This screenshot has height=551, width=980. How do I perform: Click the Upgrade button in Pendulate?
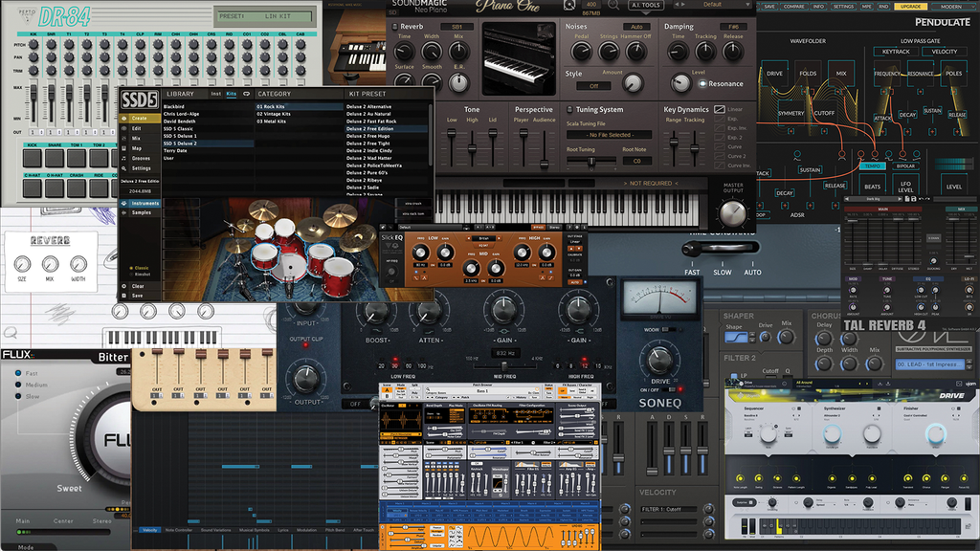click(x=911, y=6)
